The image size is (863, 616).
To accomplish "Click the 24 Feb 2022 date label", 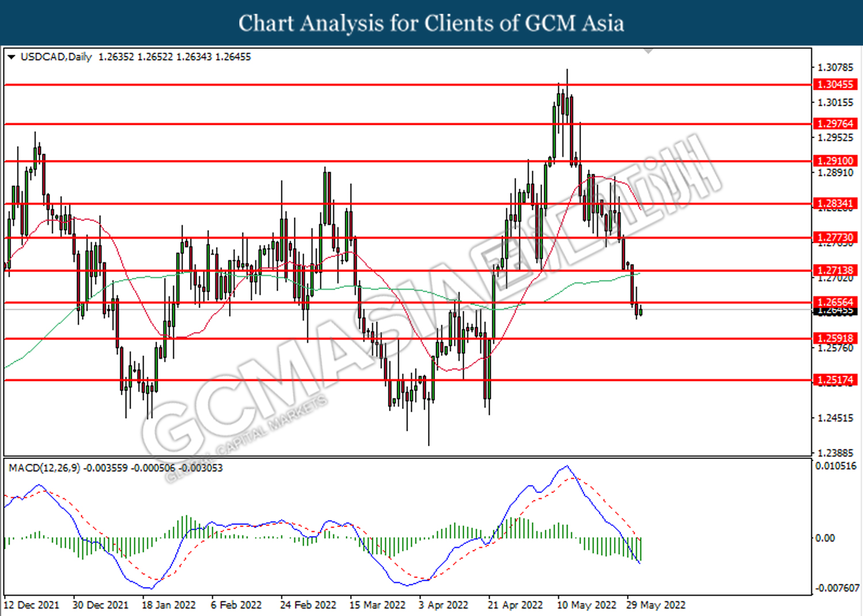I will coord(308,605).
